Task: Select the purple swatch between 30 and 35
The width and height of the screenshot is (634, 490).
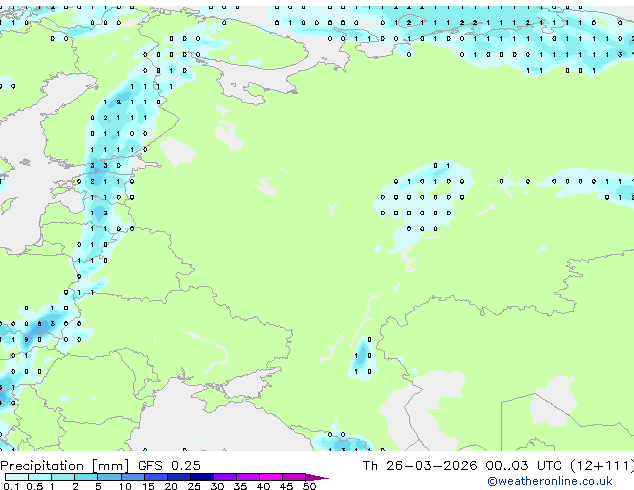Action: click(x=225, y=477)
